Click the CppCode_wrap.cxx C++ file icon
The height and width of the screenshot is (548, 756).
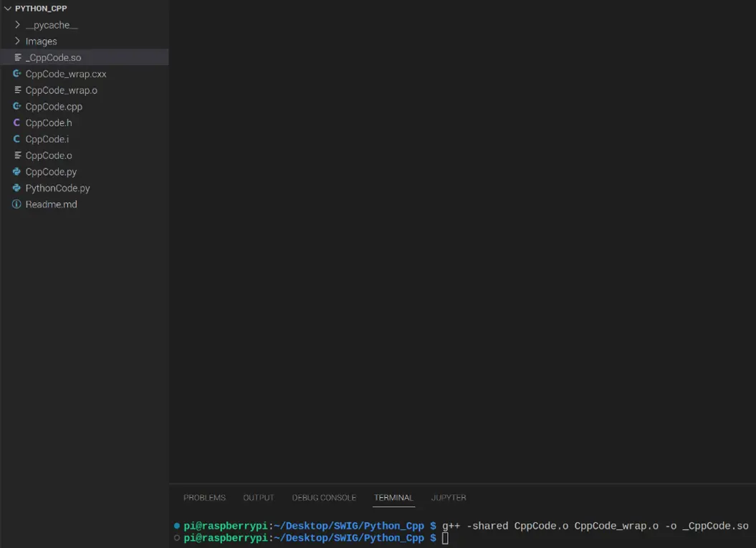pos(17,74)
